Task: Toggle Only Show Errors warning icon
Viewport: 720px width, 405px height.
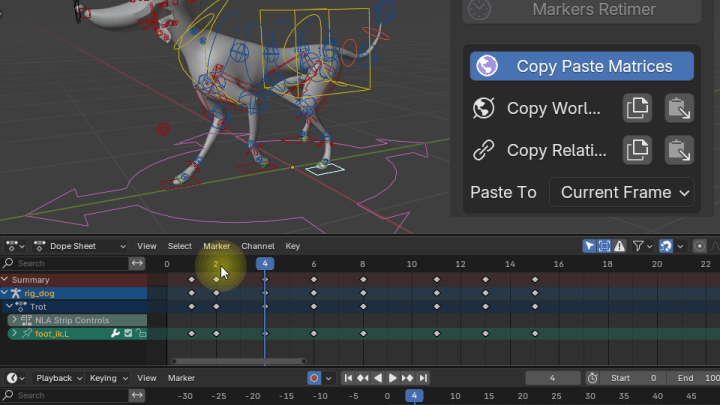Action: click(x=619, y=246)
